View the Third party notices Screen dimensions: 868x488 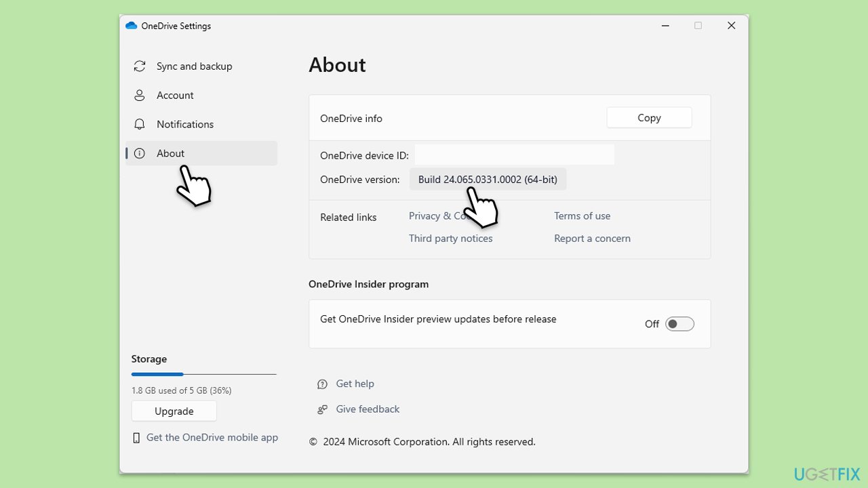(x=450, y=238)
